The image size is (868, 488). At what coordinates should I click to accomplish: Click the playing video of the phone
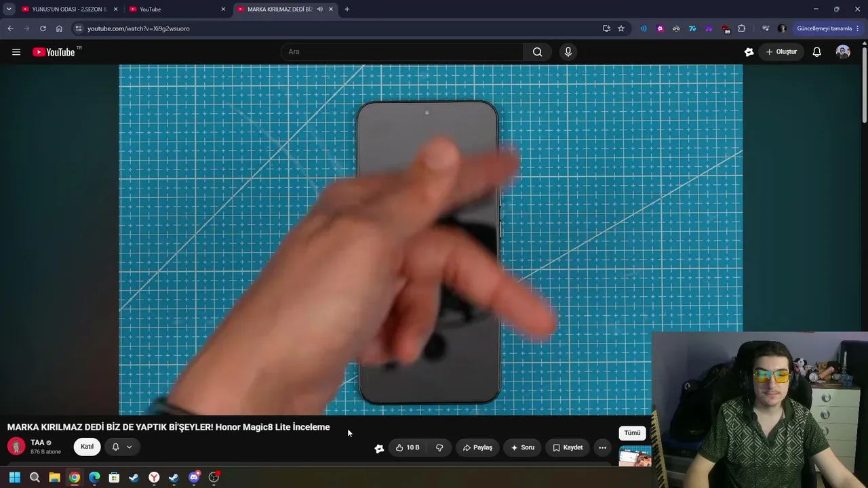(431, 239)
